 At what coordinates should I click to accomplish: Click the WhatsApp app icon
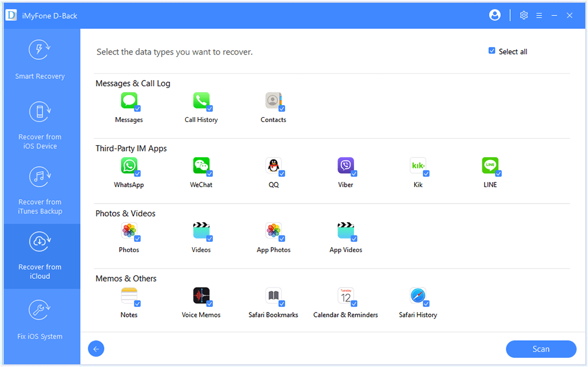click(x=128, y=166)
